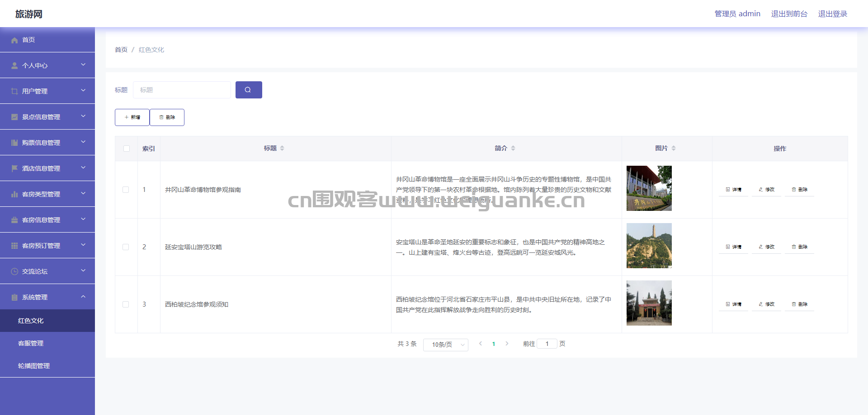
Task: Click 修改 for 延安宝塔山游览攻略
Action: tap(766, 247)
